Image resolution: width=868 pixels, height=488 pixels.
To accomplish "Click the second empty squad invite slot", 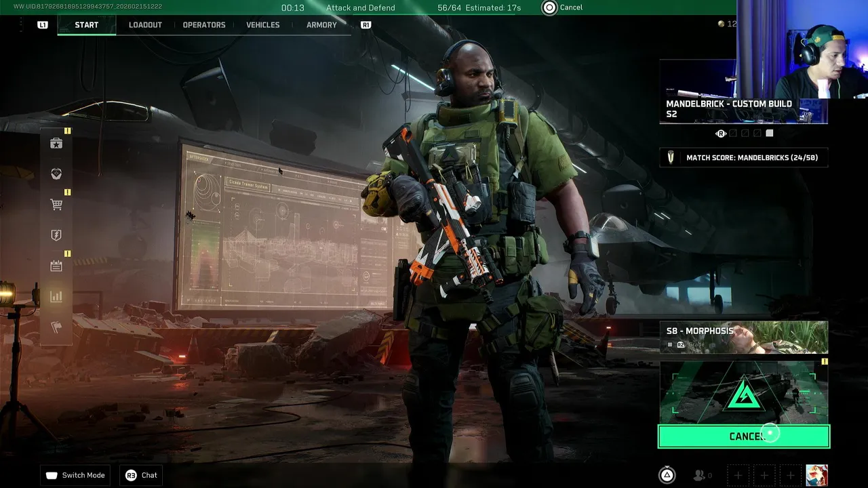I will click(764, 475).
